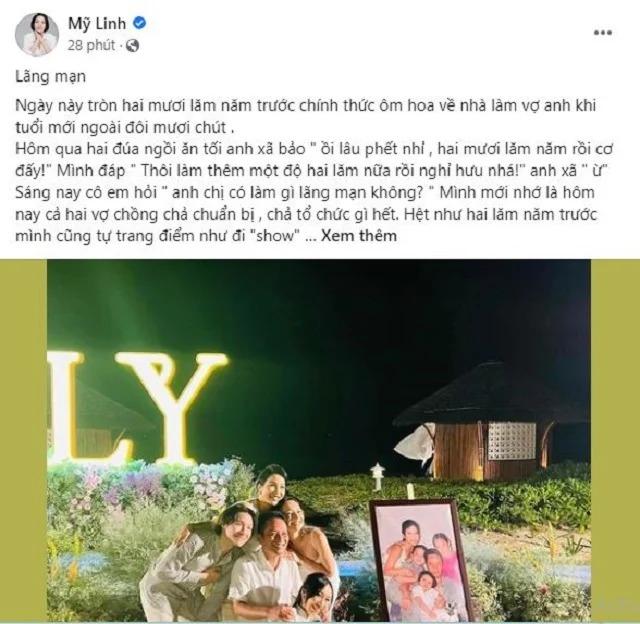Click the globe public privacy icon
Image resolution: width=640 pixels, height=624 pixels.
133,45
